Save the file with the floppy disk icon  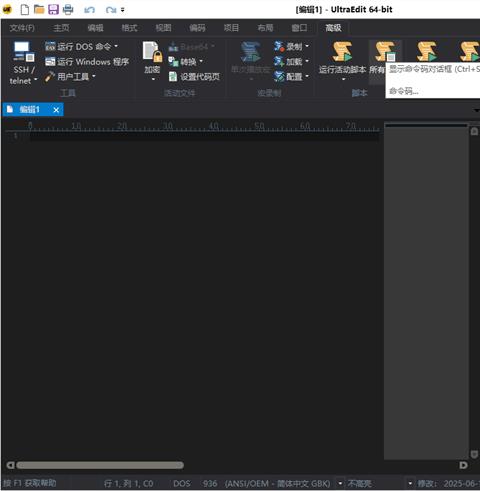[53, 9]
